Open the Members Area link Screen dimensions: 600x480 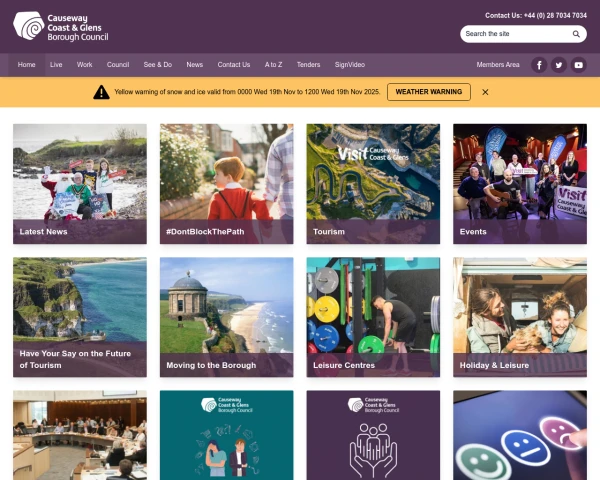[498, 65]
